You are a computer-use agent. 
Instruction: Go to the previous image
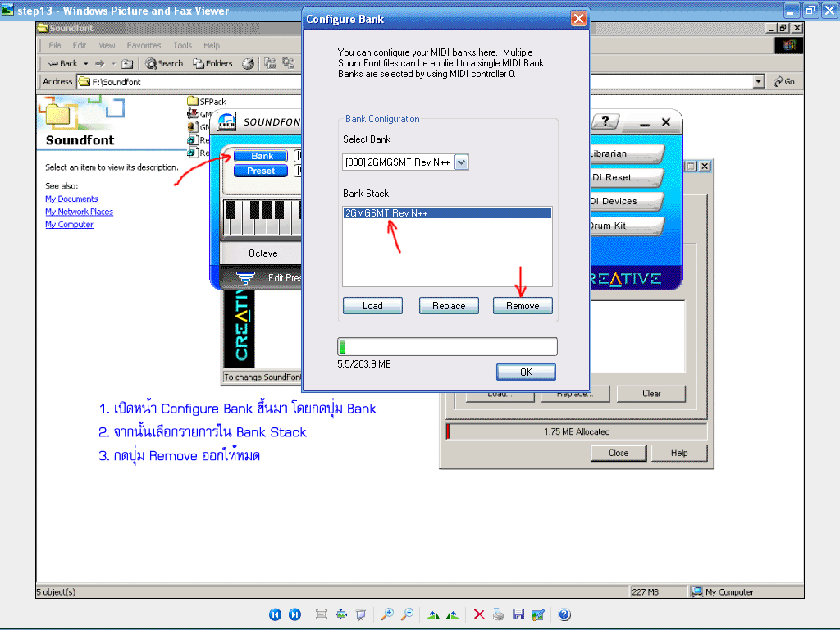pyautogui.click(x=275, y=614)
